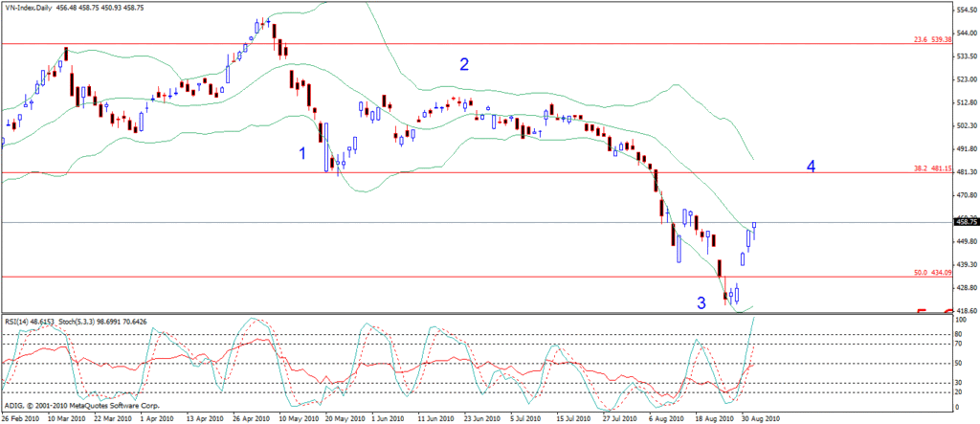This screenshot has height=424, width=980.
Task: Click the blue wave label 3
Action: 702,303
